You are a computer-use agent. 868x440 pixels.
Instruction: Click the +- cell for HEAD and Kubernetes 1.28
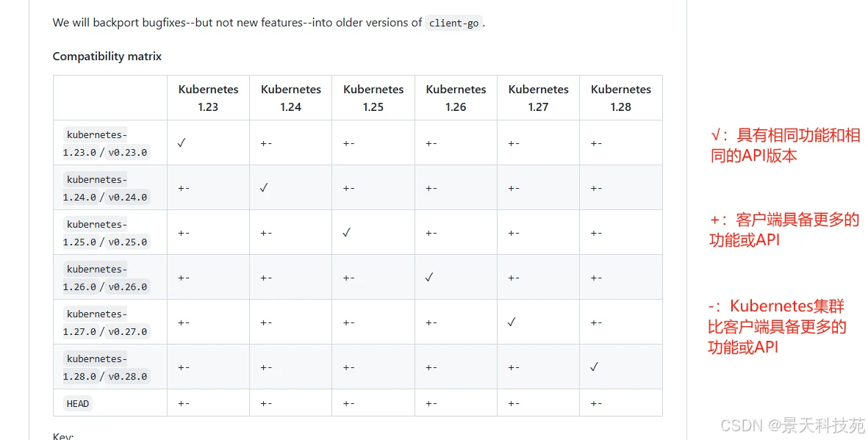coord(596,404)
